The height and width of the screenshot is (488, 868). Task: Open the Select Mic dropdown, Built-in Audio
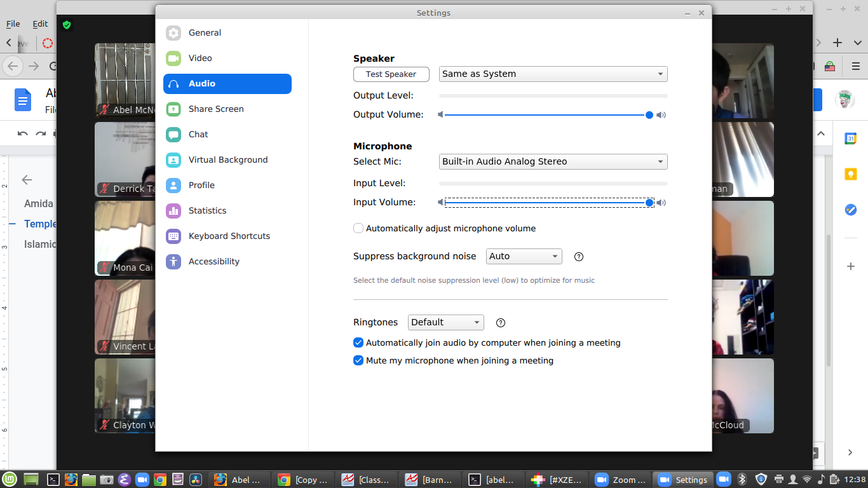pos(553,161)
